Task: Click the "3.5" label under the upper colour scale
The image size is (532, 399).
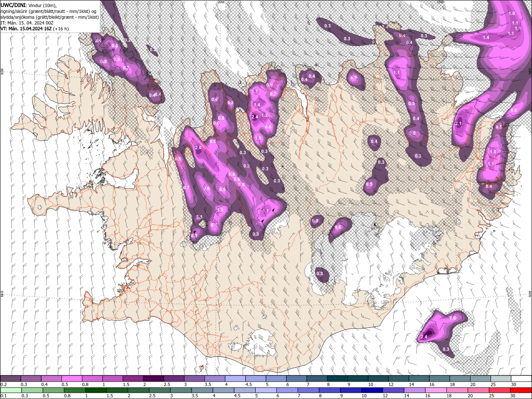Action: (x=208, y=384)
